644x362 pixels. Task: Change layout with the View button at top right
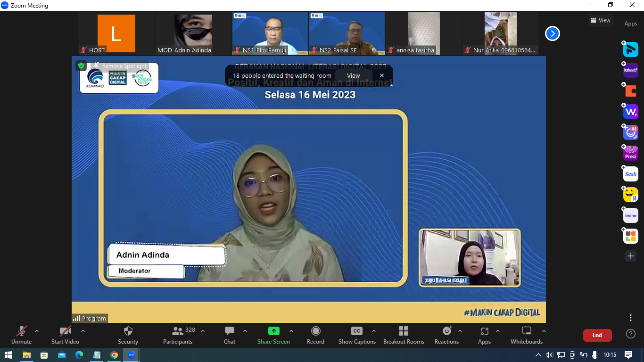coord(600,20)
